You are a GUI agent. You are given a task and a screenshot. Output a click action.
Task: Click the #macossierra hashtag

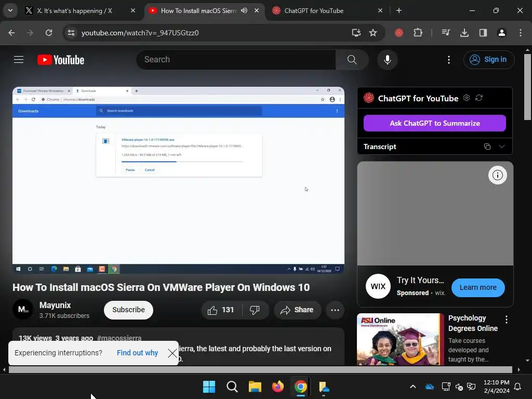click(119, 338)
